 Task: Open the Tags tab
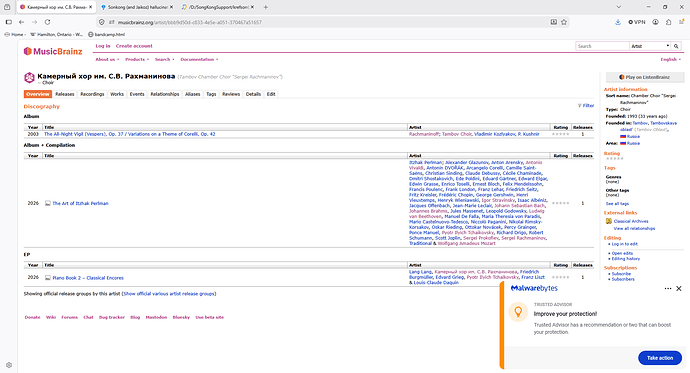(211, 94)
